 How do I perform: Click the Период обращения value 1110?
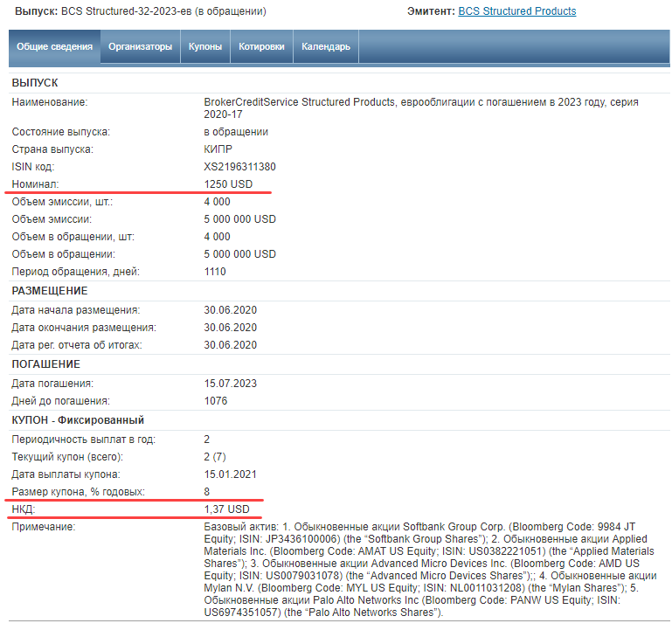click(215, 272)
